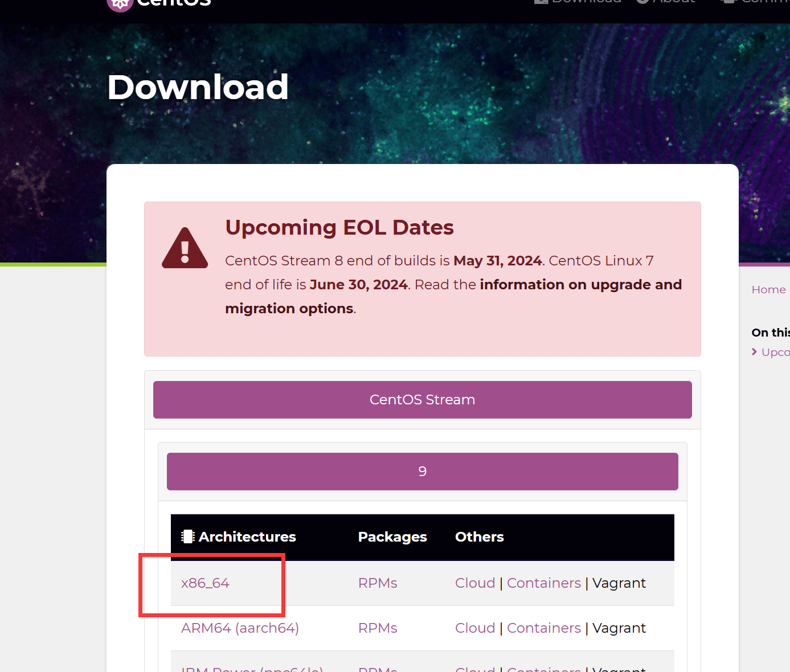
Task: Click the Upcoming EOL Dates heading
Action: [339, 227]
